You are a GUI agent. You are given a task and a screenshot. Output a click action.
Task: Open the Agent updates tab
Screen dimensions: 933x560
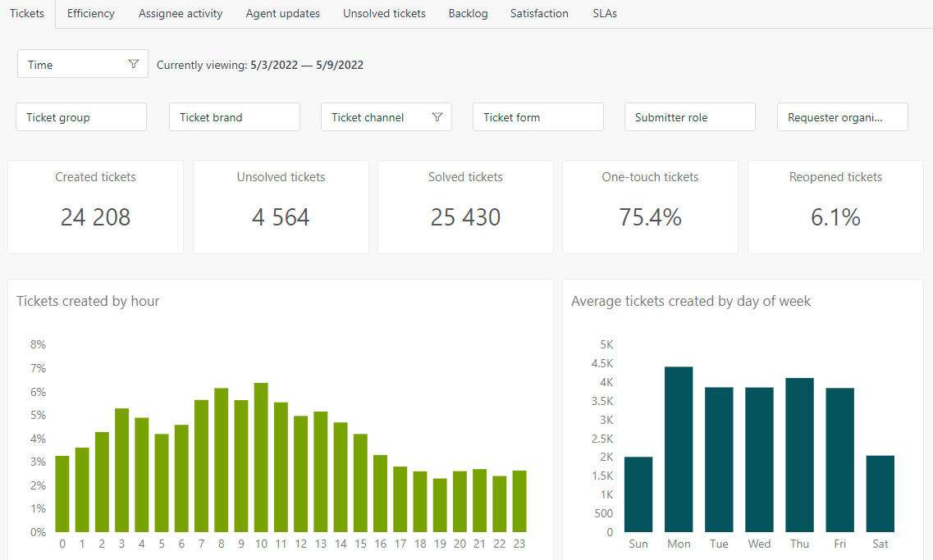282,13
